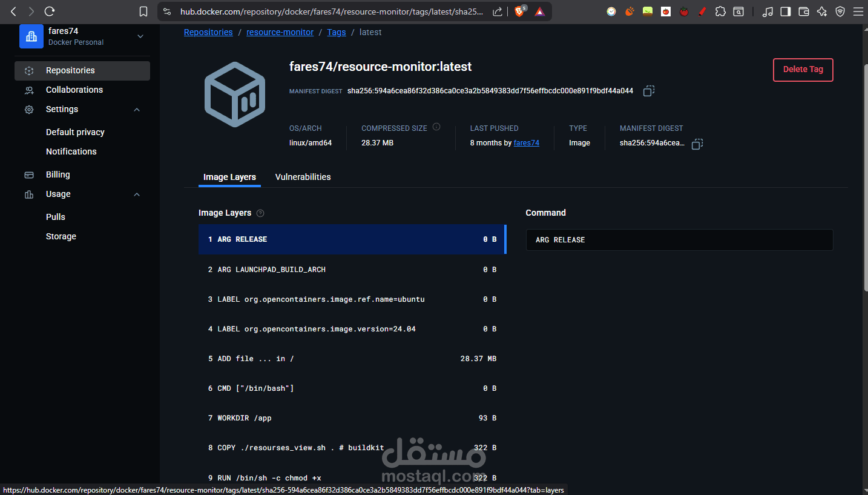Image resolution: width=868 pixels, height=495 pixels.
Task: Open the orange satellite-dish extension
Action: tap(630, 12)
